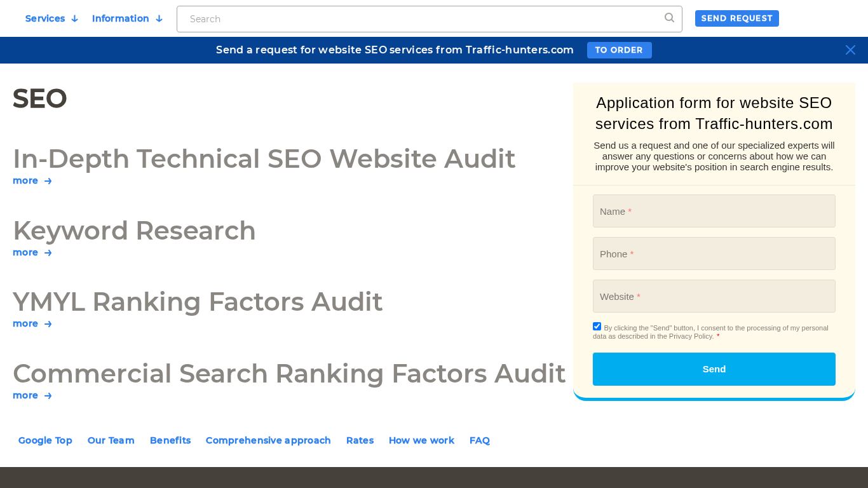The height and width of the screenshot is (488, 868).
Task: Click the down arrow next to Information
Action: (159, 18)
